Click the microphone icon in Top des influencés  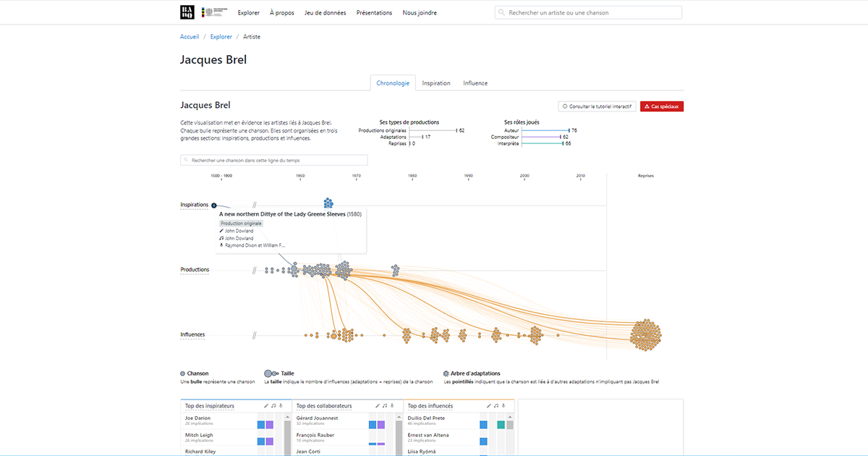coord(503,406)
